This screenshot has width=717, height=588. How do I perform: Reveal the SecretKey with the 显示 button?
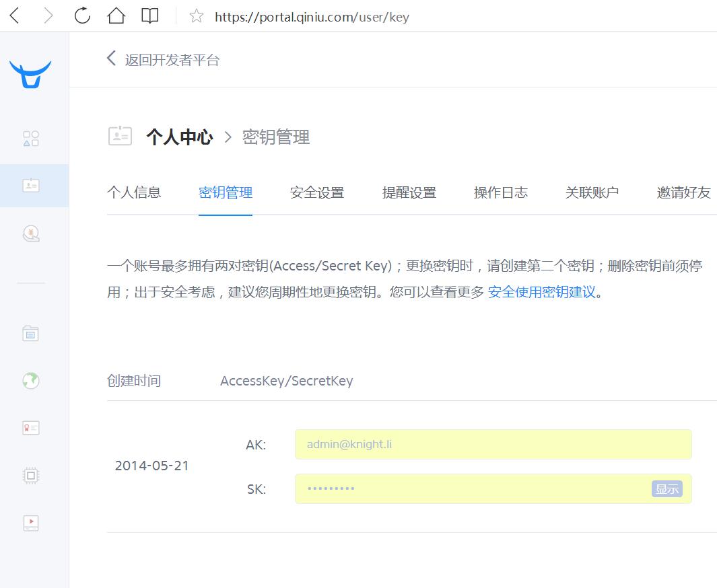coord(667,489)
